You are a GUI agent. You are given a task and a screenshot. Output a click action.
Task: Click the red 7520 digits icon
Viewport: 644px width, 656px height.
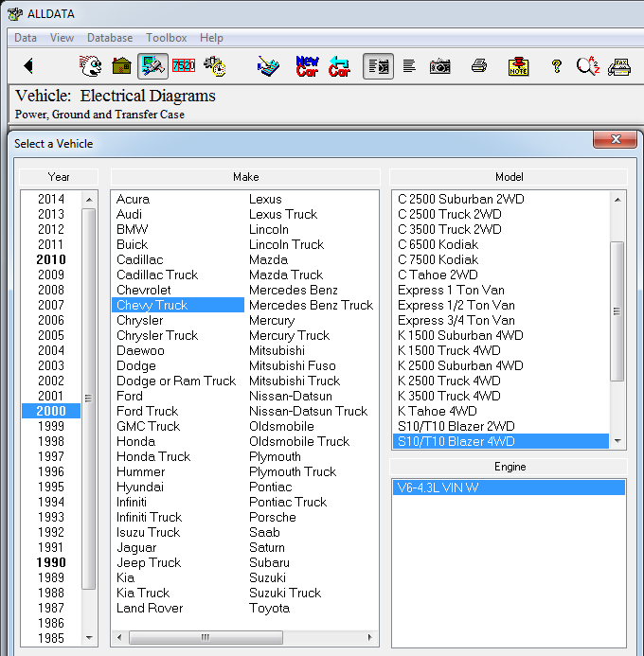pos(184,65)
